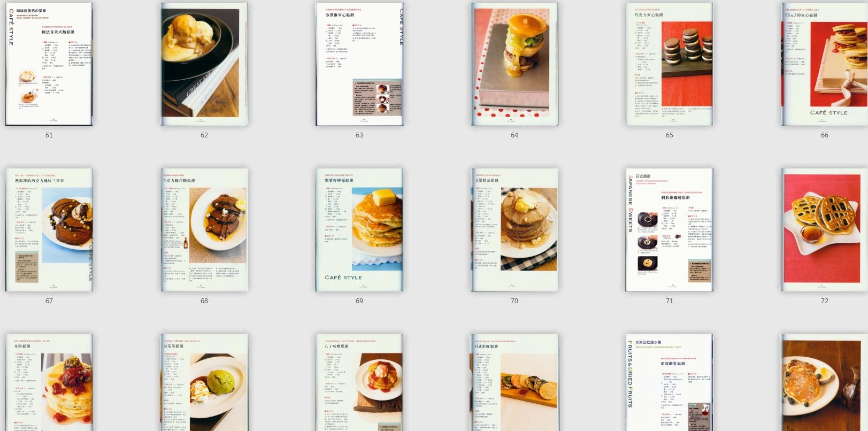Open thumbnail of pancake on square wooden board
The image size is (868, 431).
pyautogui.click(x=359, y=383)
